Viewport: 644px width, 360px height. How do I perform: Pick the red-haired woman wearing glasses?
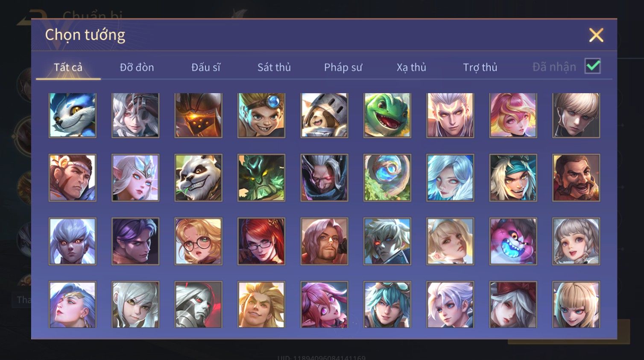click(261, 241)
